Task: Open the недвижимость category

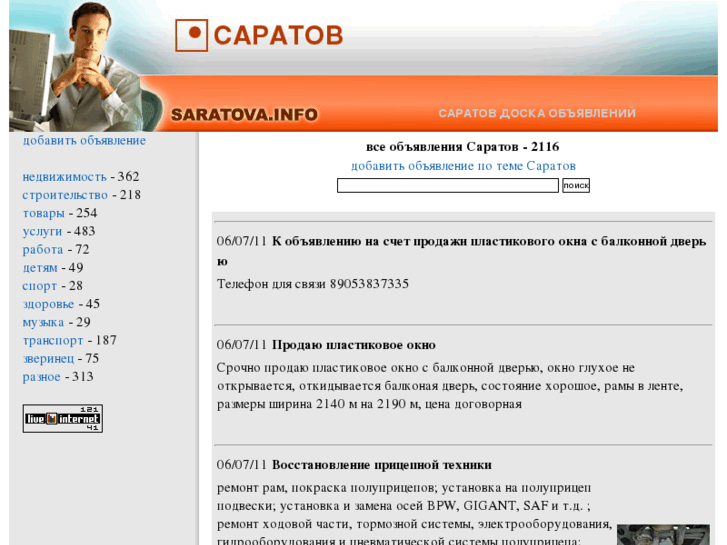Action: [x=64, y=177]
